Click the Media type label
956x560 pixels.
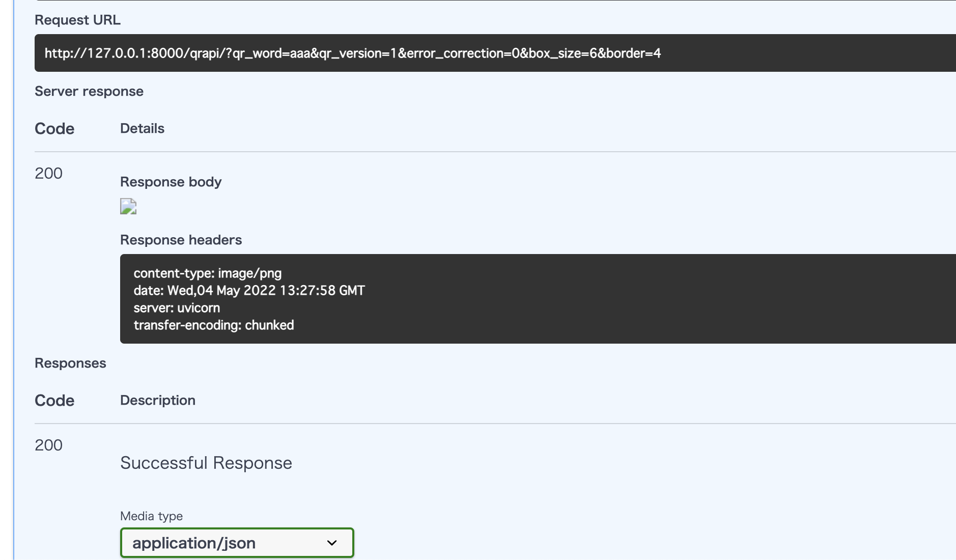(x=152, y=516)
